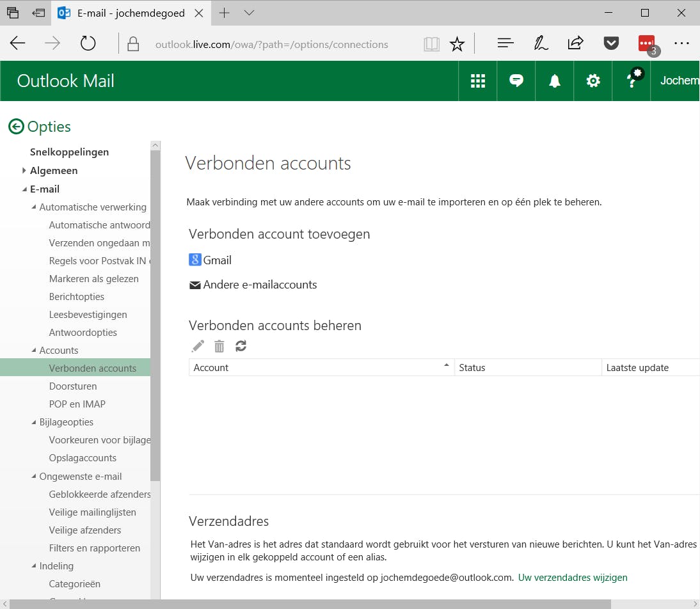
Task: Click the horizontal page scrollbar
Action: 310,604
